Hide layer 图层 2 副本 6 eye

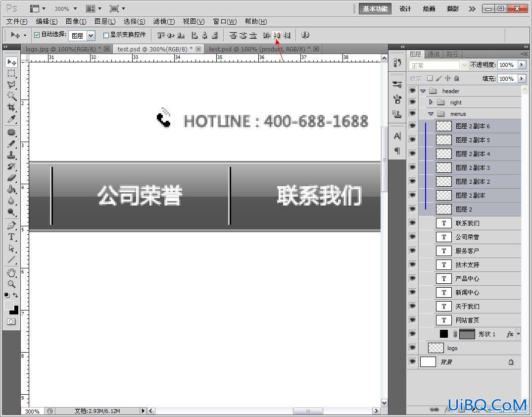pos(412,126)
